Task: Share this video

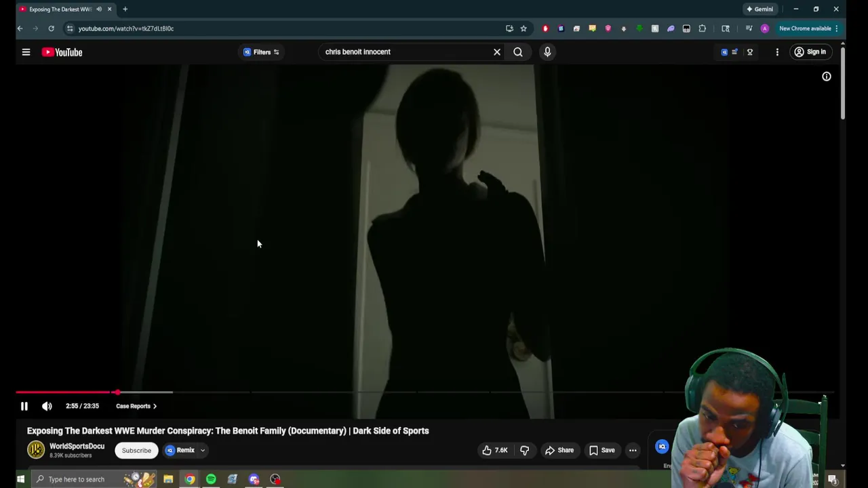Action: (559, 450)
